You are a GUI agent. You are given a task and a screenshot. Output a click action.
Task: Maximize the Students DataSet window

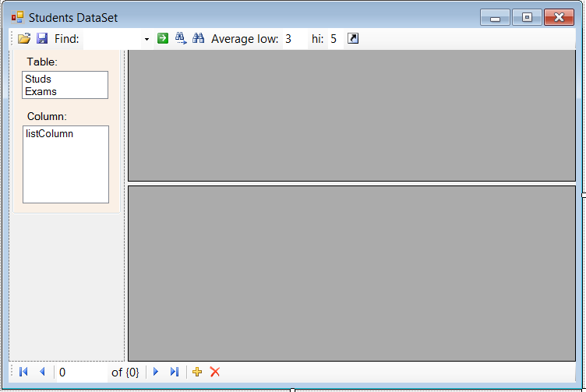[527, 18]
